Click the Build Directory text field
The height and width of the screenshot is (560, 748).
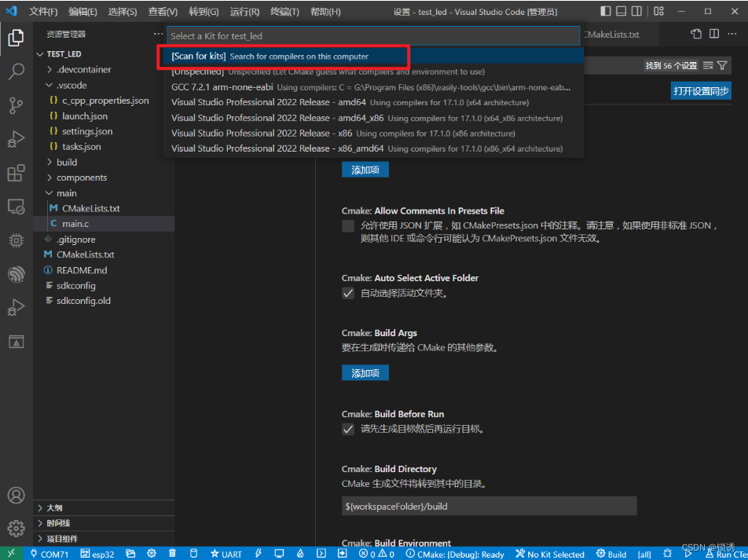tap(489, 506)
